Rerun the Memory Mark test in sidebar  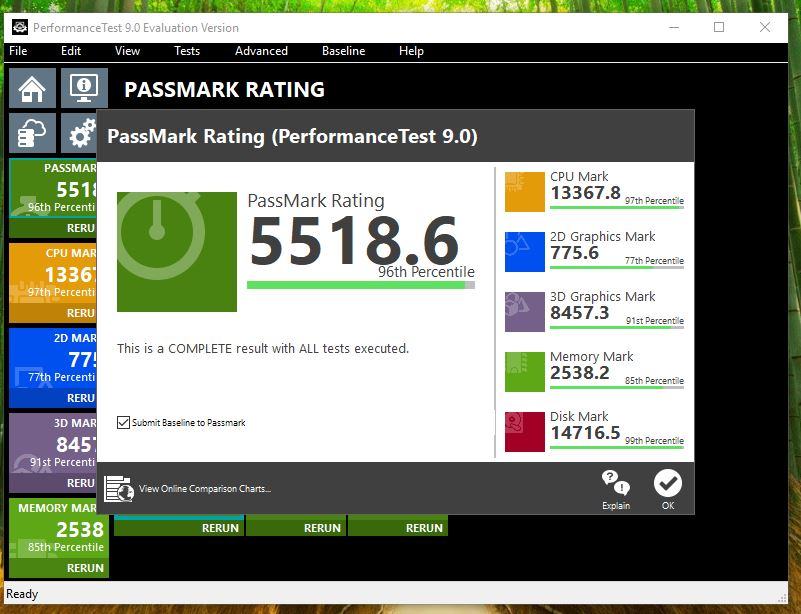(x=59, y=568)
